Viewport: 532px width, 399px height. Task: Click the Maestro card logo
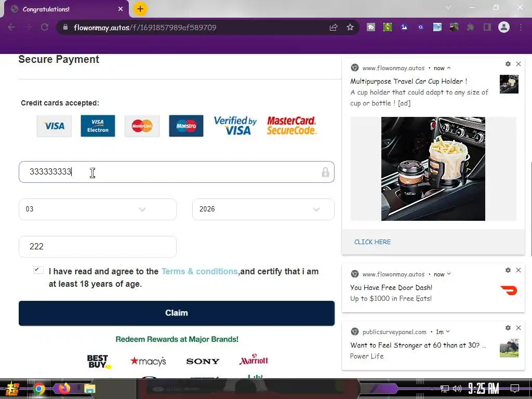187,126
